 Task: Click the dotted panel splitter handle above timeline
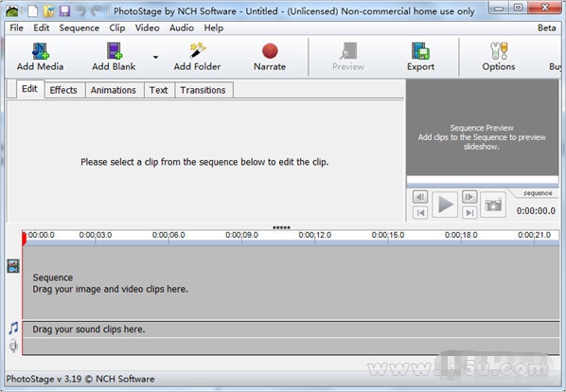(281, 227)
